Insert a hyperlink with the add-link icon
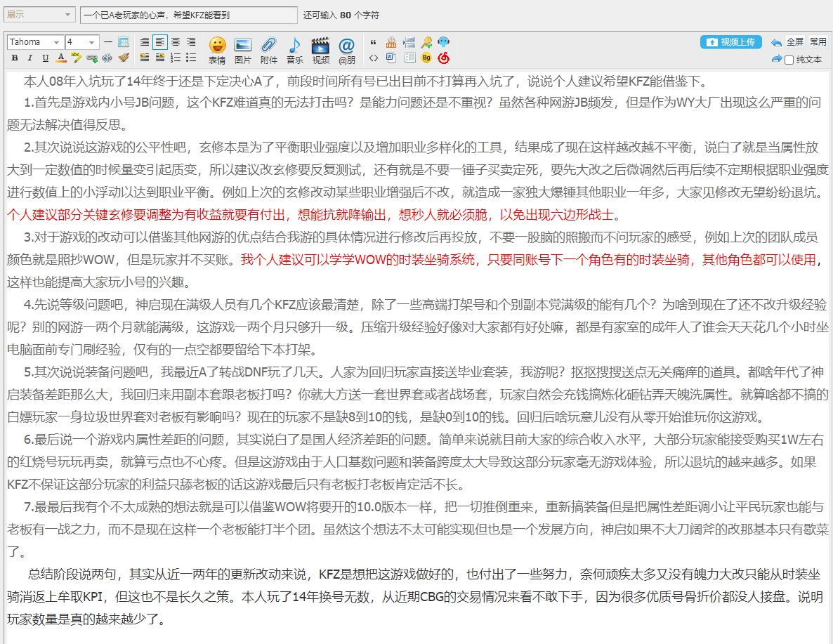Viewport: 833px width, 644px height. (93, 58)
